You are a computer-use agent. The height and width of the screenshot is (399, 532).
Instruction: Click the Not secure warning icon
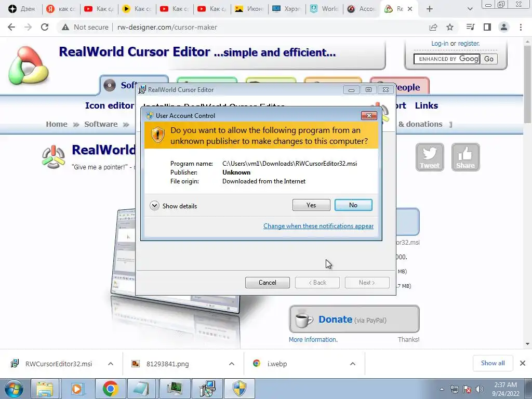[65, 27]
